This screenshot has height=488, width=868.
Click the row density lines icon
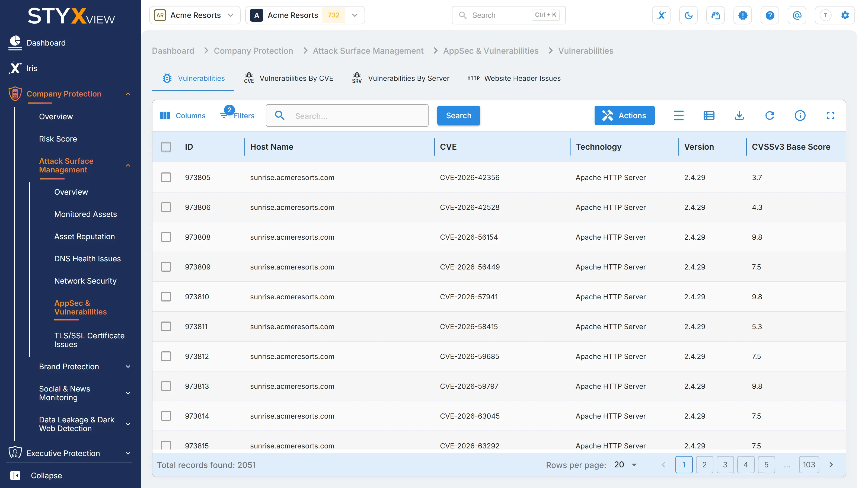(x=678, y=115)
